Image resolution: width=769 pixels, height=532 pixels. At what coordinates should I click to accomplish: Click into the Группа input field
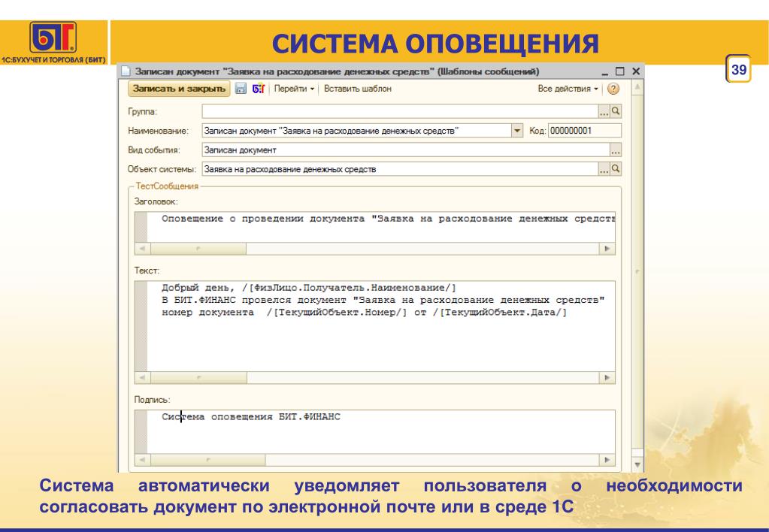400,111
